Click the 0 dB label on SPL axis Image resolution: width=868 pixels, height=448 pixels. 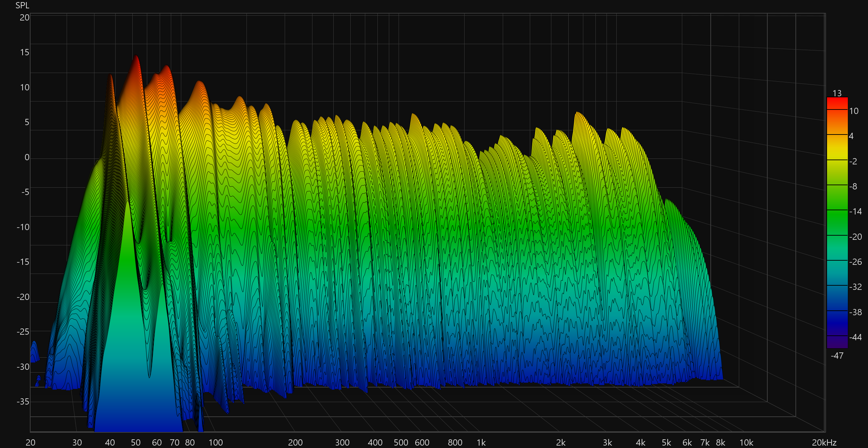point(27,157)
